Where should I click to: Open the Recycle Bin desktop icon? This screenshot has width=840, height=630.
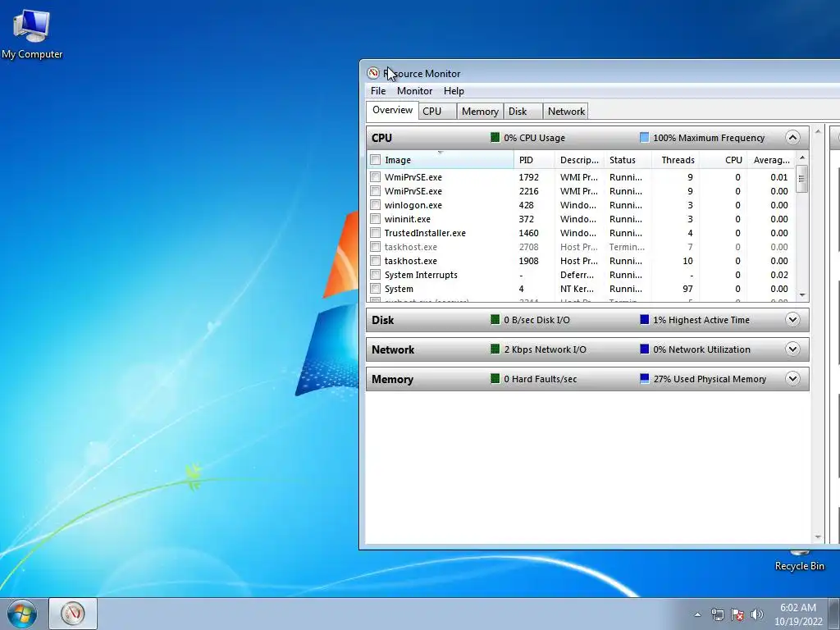pos(799,561)
